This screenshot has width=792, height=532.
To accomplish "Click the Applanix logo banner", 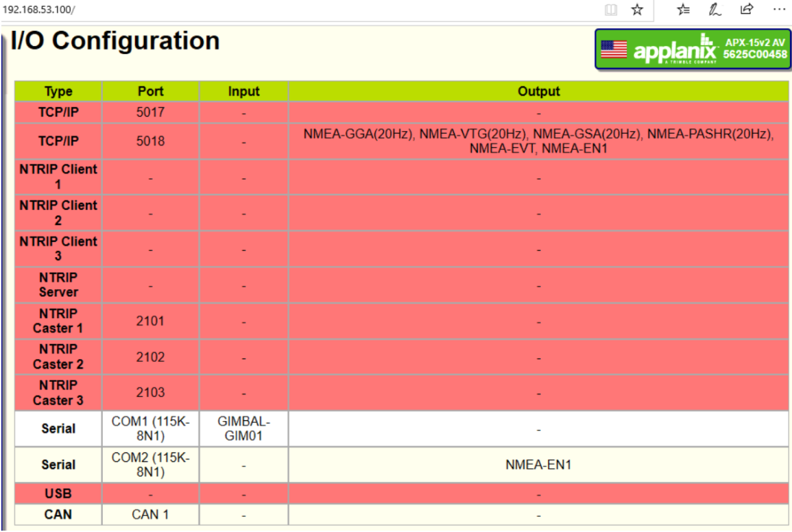I will pyautogui.click(x=693, y=49).
